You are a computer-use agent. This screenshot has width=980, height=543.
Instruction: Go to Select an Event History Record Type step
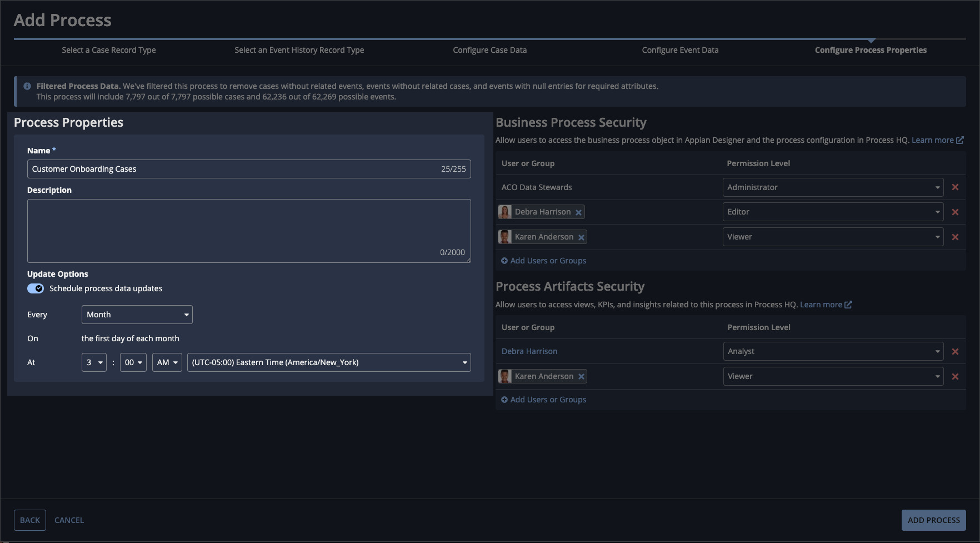click(299, 50)
